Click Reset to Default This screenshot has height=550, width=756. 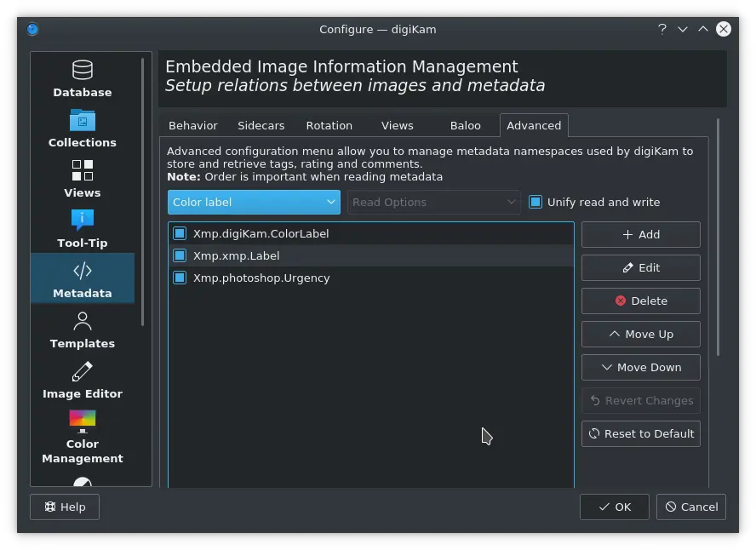click(x=640, y=433)
